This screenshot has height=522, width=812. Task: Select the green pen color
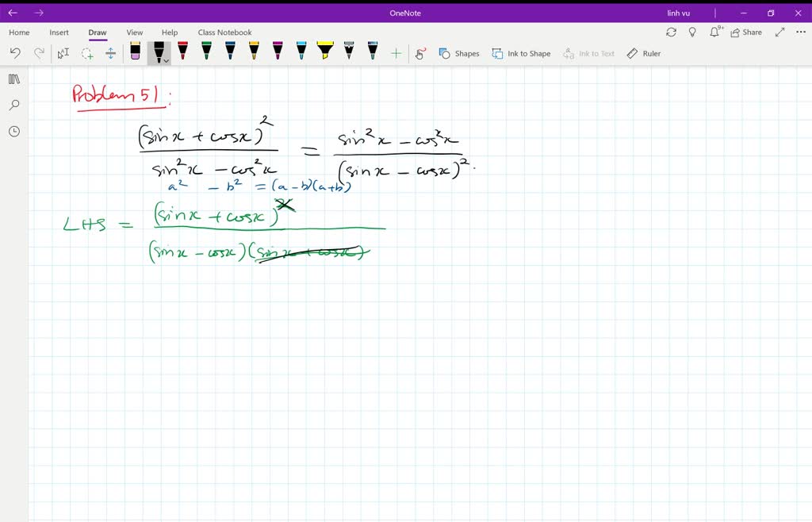point(206,52)
